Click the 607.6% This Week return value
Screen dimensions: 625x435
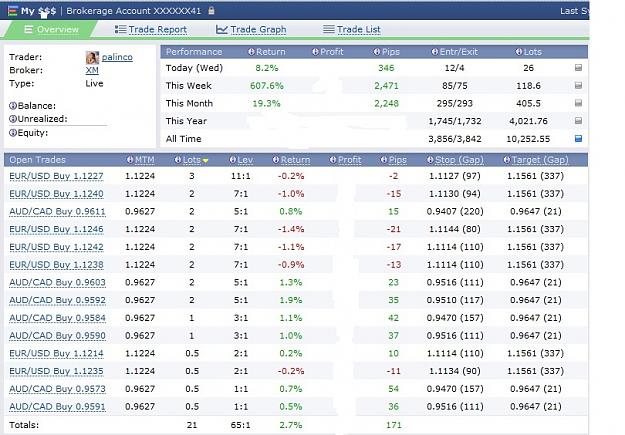tap(267, 86)
